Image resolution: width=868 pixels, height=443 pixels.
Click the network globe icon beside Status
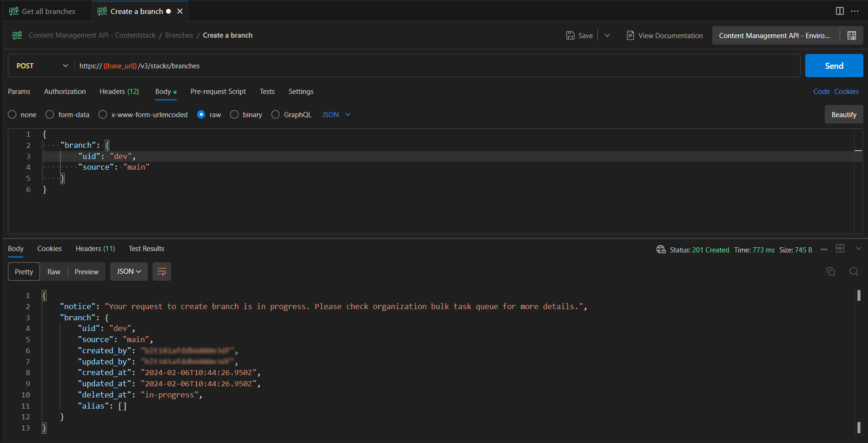(x=661, y=250)
